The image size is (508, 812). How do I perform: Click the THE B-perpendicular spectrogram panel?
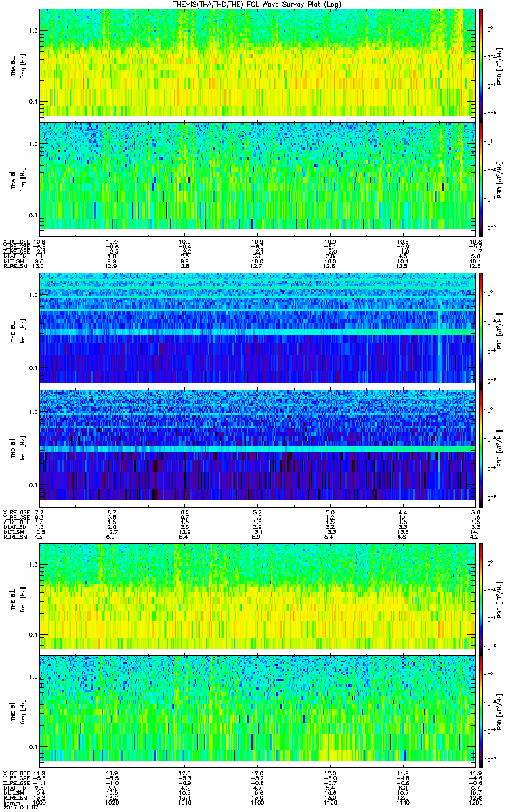(x=257, y=595)
